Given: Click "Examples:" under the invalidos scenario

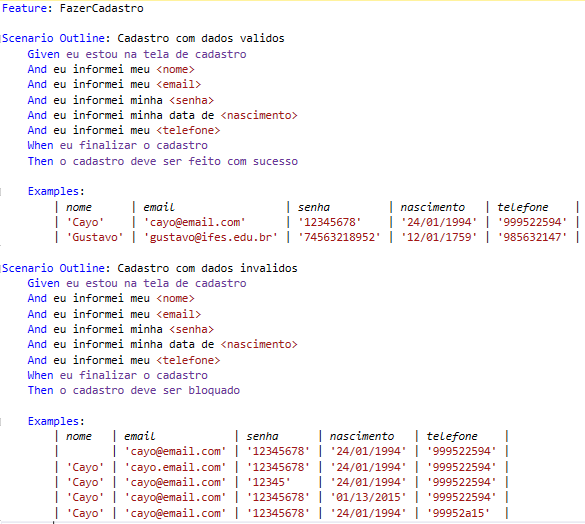Looking at the screenshot, I should [56, 421].
